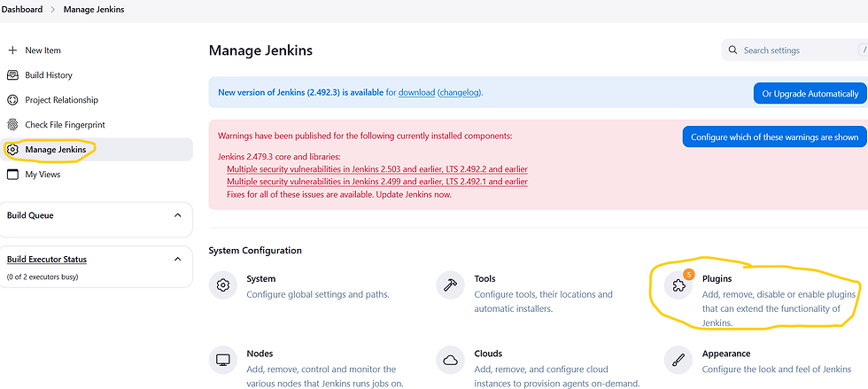Click the Project Relationship icon

coord(12,100)
